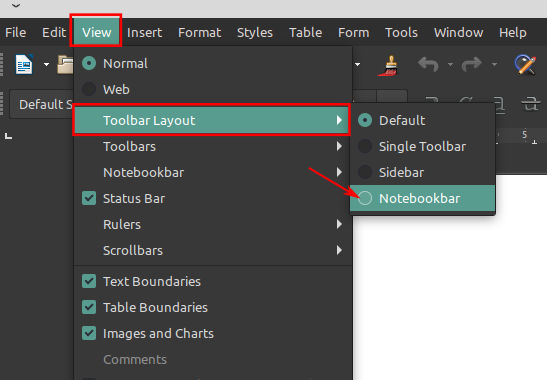Open the Table menu
Viewport: 547px width, 380px height.
click(x=306, y=32)
